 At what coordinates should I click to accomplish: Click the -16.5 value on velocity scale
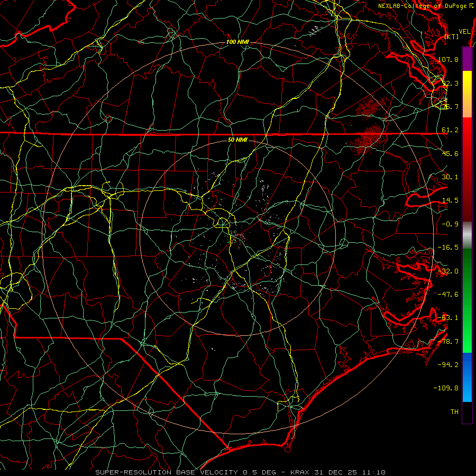pos(448,248)
